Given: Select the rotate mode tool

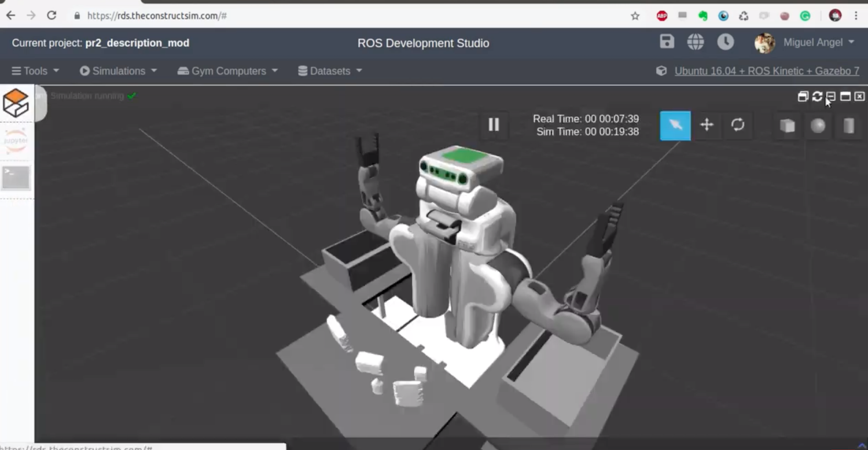Looking at the screenshot, I should tap(738, 125).
